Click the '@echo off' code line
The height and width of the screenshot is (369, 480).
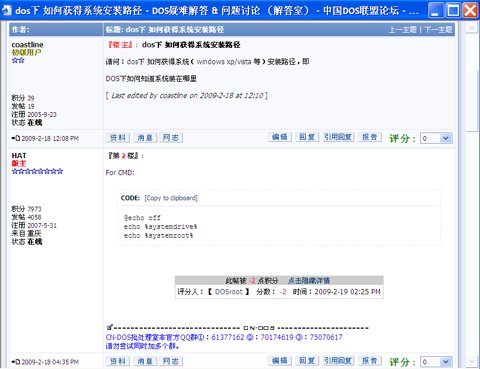click(x=142, y=218)
